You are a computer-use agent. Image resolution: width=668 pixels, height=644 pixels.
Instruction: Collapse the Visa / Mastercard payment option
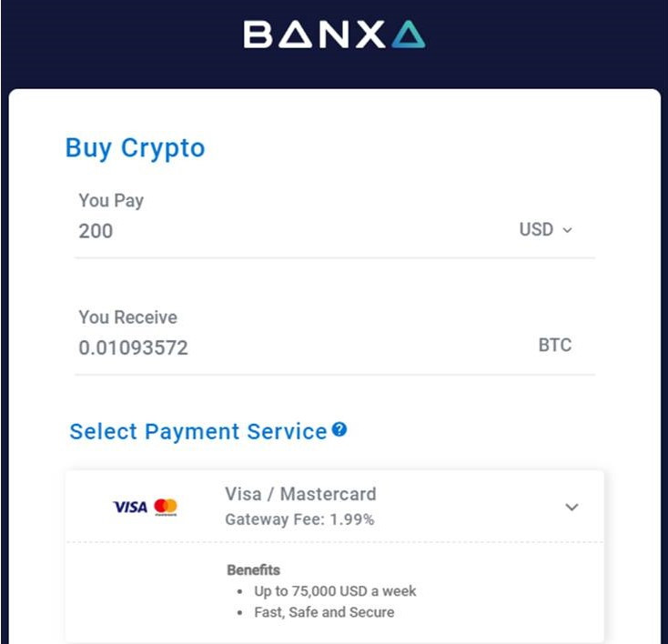point(572,507)
